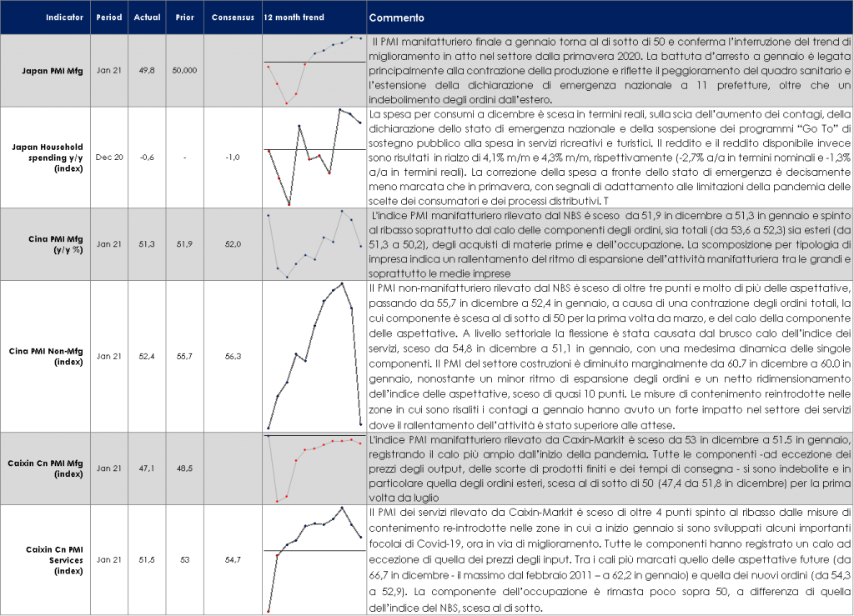Click the Japan PMI comment text
This screenshot has height=616, width=854.
click(609, 70)
